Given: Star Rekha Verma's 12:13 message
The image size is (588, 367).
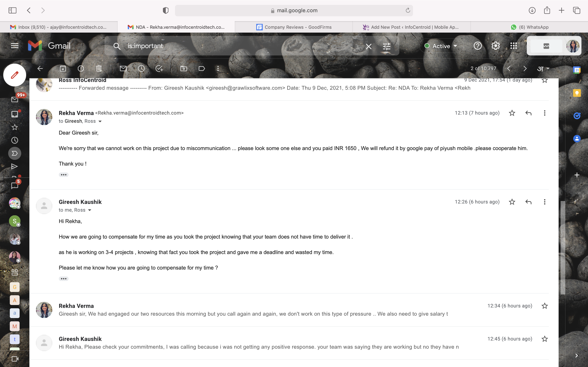Looking at the screenshot, I should point(512,113).
